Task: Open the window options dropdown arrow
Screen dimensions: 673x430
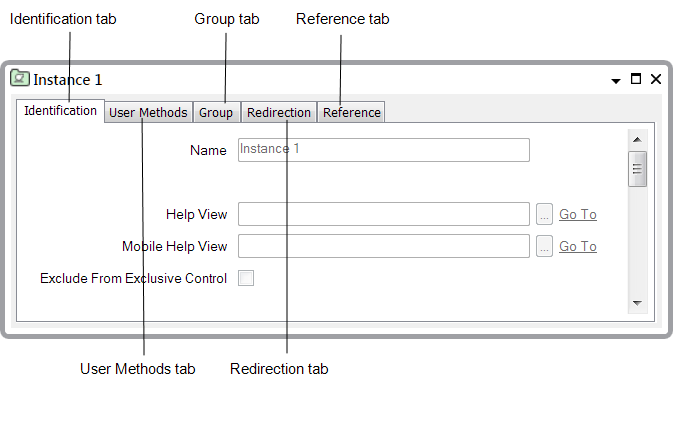Action: click(616, 80)
